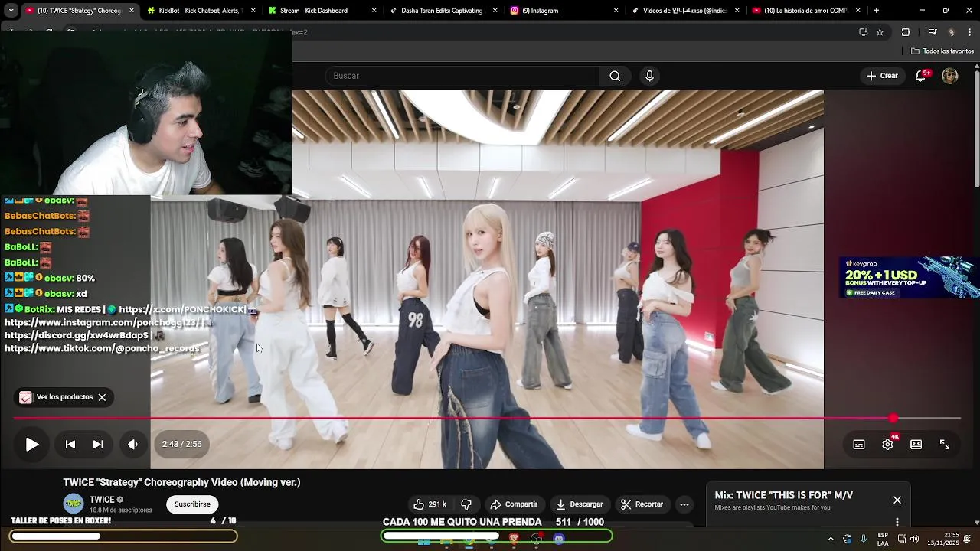Image resolution: width=980 pixels, height=551 pixels.
Task: Download video using Descargar button
Action: coord(580,504)
